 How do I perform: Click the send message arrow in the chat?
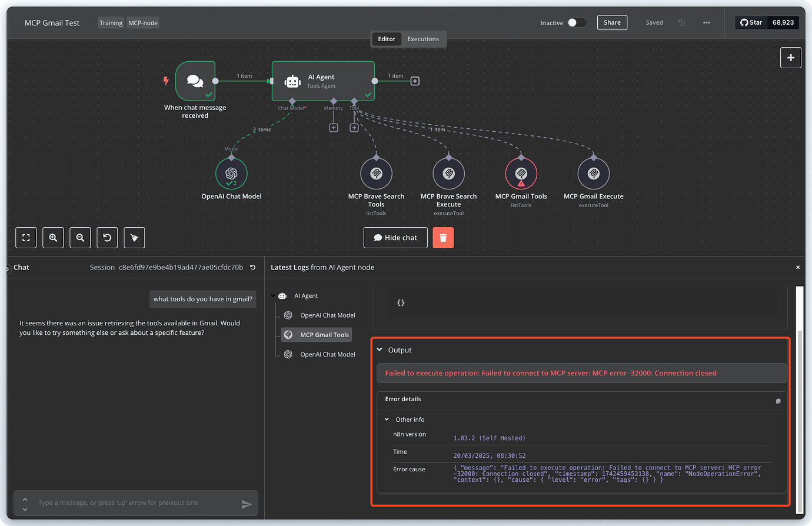pyautogui.click(x=247, y=504)
